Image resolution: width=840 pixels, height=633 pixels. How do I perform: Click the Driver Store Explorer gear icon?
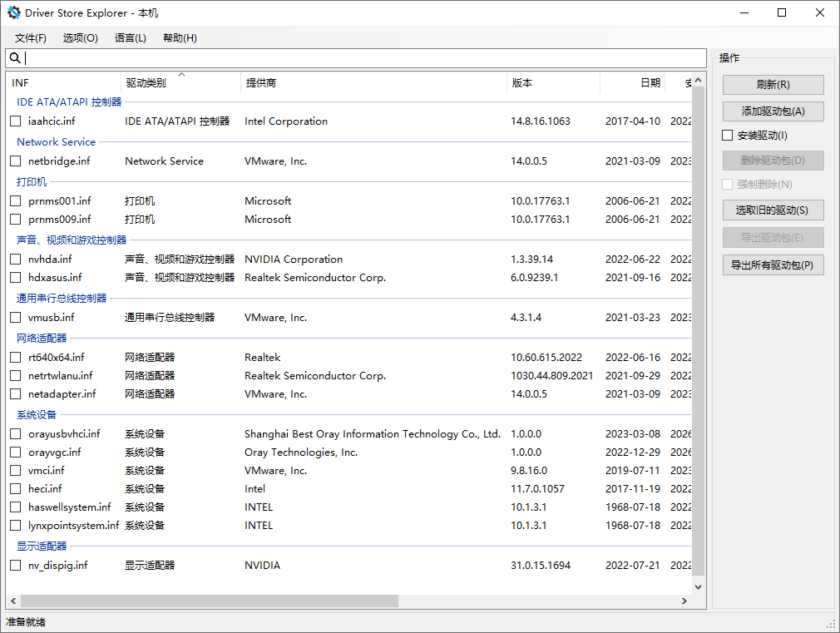click(13, 13)
